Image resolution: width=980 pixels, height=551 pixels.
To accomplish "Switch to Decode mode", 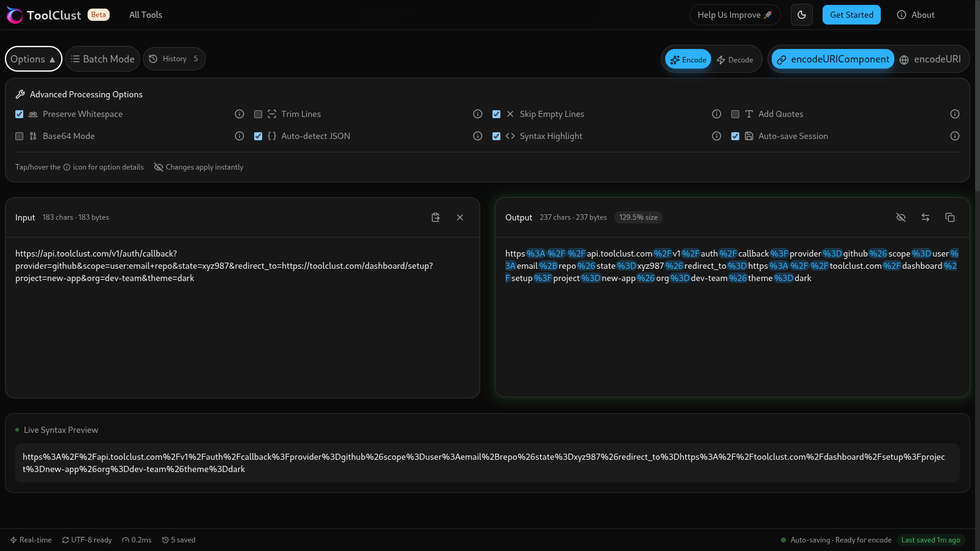I will tap(735, 59).
